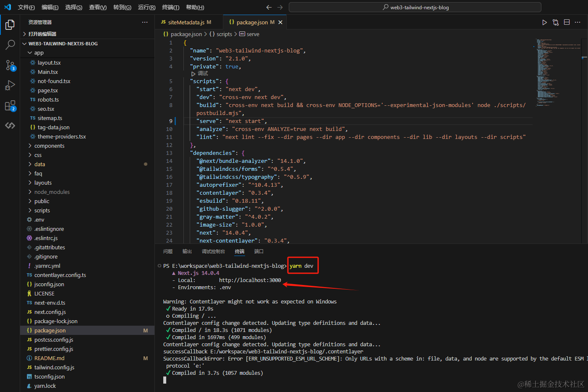Image resolution: width=588 pixels, height=392 pixels.
Task: Go forward with the navigation arrow
Action: [280, 7]
